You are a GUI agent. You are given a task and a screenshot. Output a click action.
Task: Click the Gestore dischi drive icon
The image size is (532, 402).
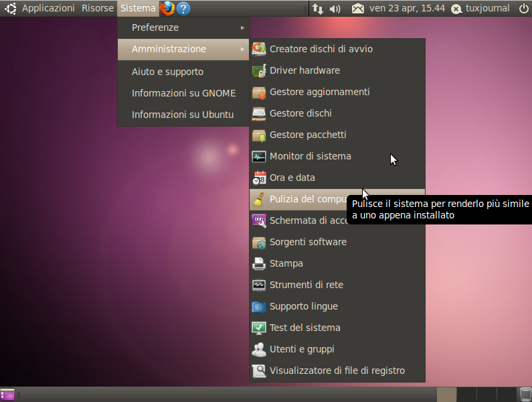(x=259, y=113)
